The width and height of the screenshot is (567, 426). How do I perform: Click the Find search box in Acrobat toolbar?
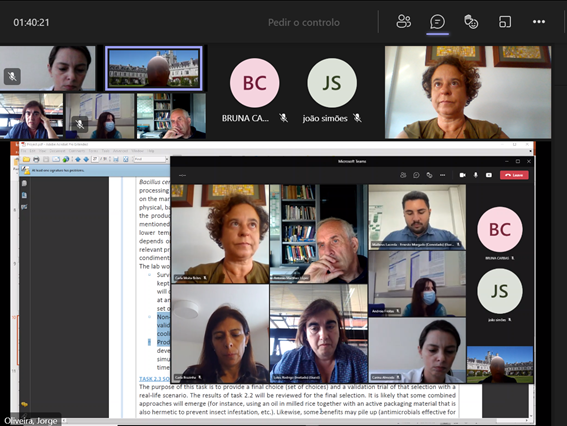tap(150, 159)
